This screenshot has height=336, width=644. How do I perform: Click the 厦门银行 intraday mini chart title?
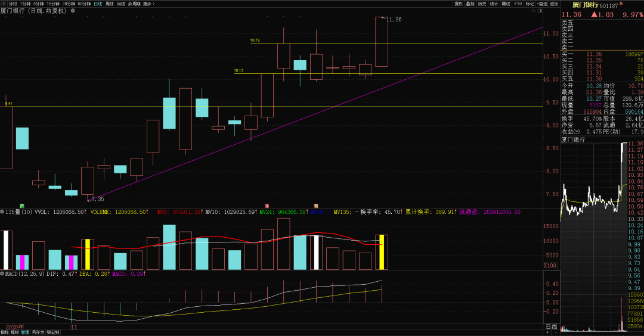(574, 140)
